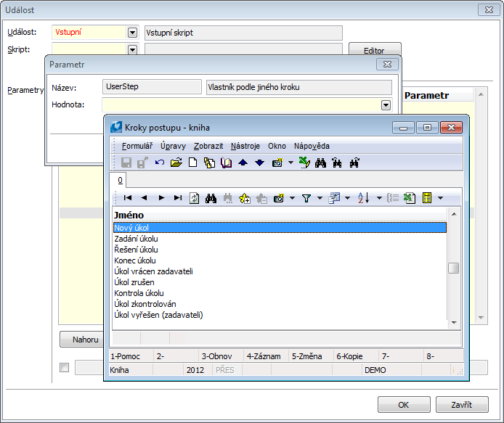Viewport: 504px width, 423px height.
Task: Click the camera icon in upper toolbar
Action: click(277, 163)
